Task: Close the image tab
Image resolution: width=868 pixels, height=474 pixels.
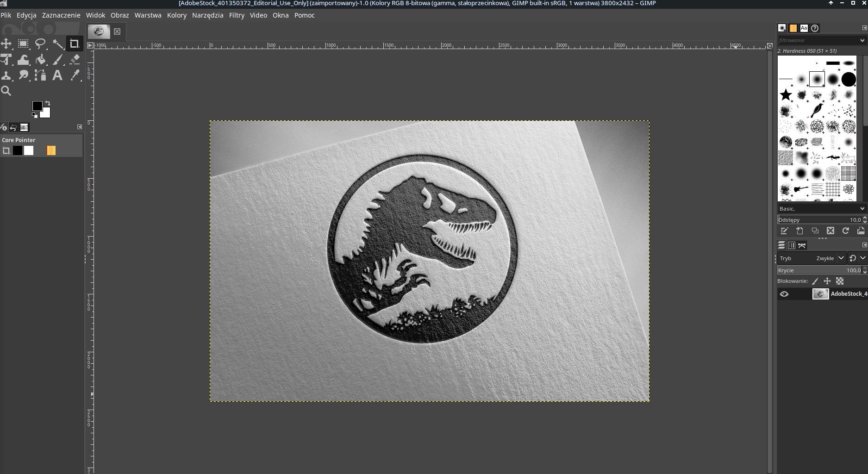Action: pos(117,31)
